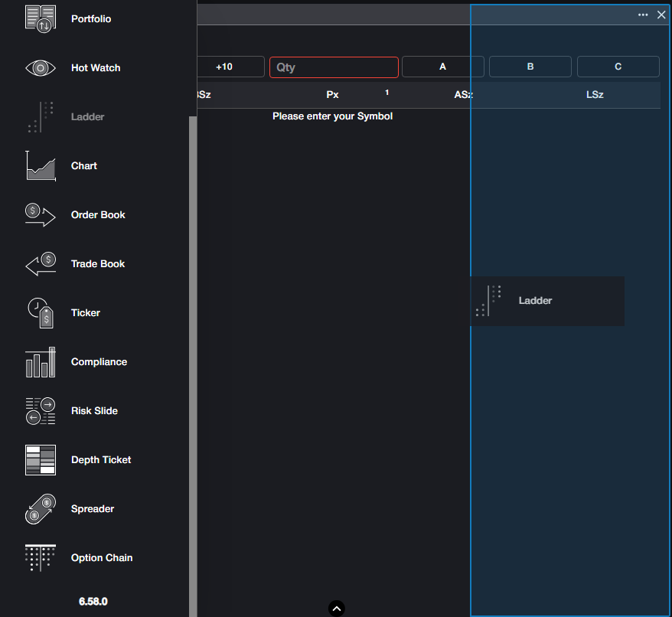Open the Depth Ticket icon
Image resolution: width=672 pixels, height=617 pixels.
coord(41,460)
